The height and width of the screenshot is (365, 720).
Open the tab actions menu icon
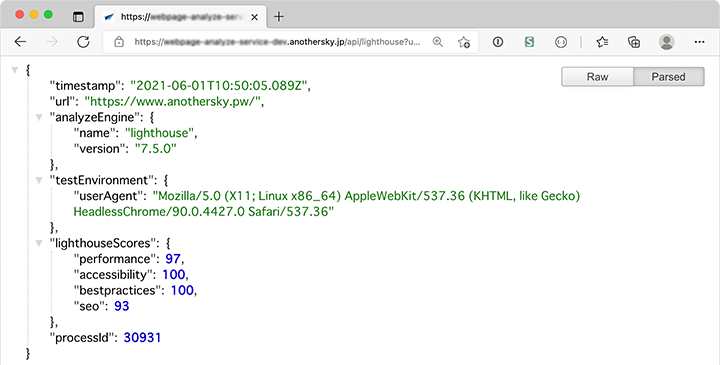point(79,17)
